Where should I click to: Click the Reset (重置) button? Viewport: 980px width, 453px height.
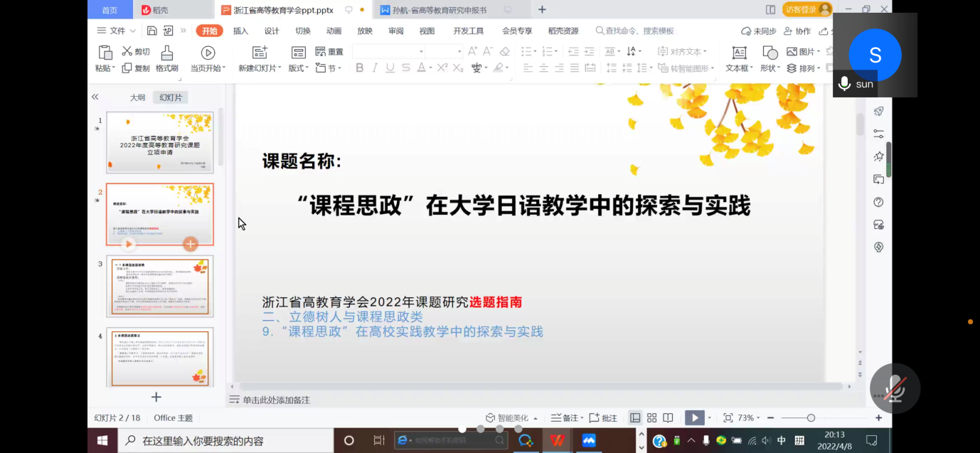pos(329,52)
